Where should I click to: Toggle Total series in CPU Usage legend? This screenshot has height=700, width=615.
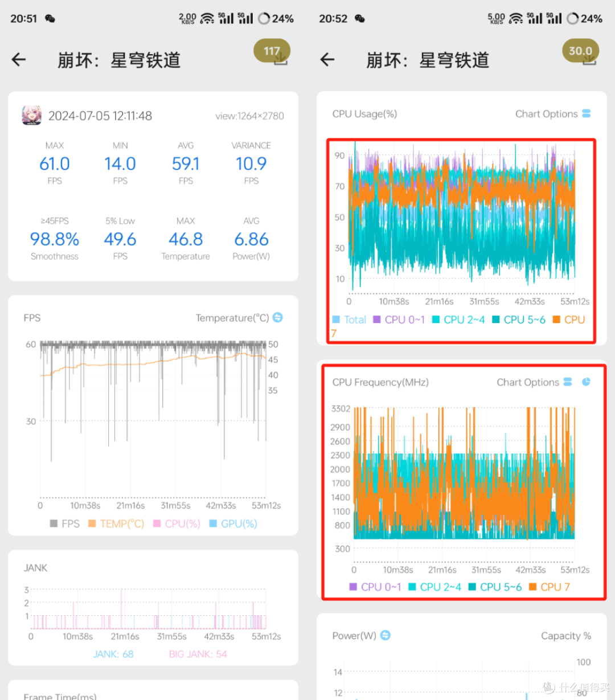[x=349, y=320]
